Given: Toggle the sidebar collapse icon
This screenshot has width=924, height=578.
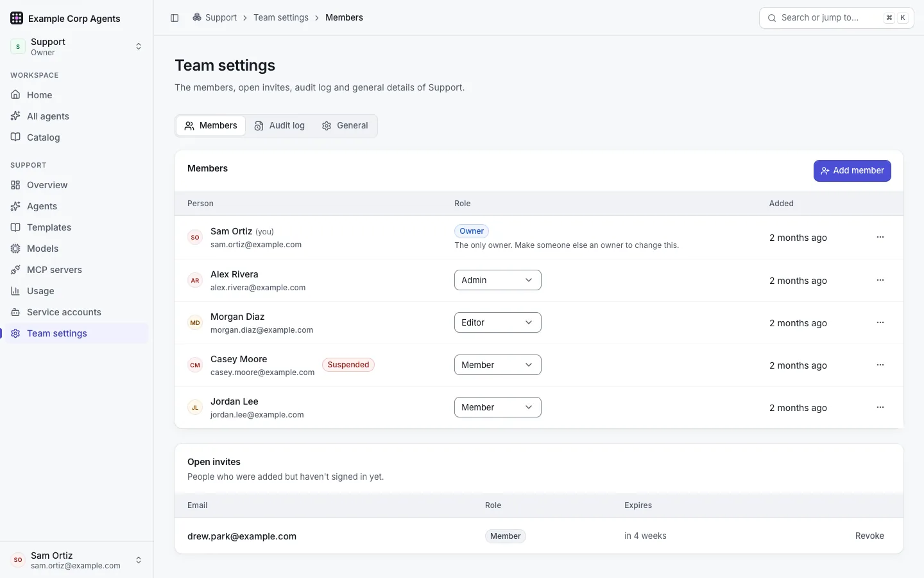Looking at the screenshot, I should pos(175,18).
